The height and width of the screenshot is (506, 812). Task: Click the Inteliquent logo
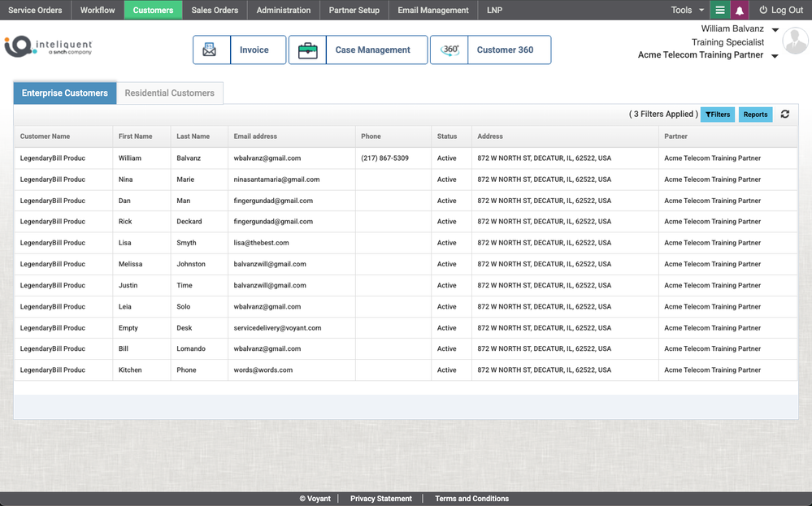click(x=48, y=46)
